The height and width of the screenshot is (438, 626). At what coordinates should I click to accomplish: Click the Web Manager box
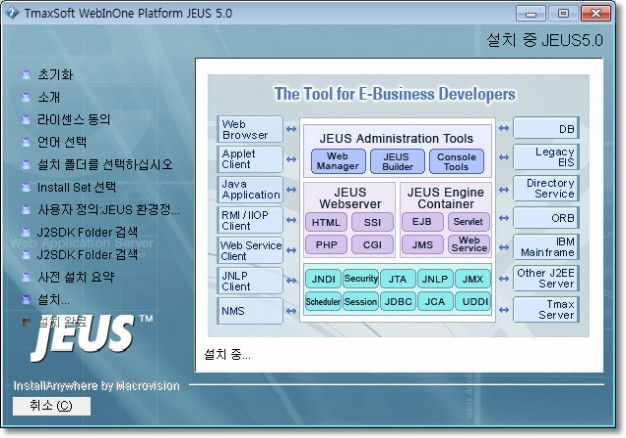pyautogui.click(x=338, y=161)
